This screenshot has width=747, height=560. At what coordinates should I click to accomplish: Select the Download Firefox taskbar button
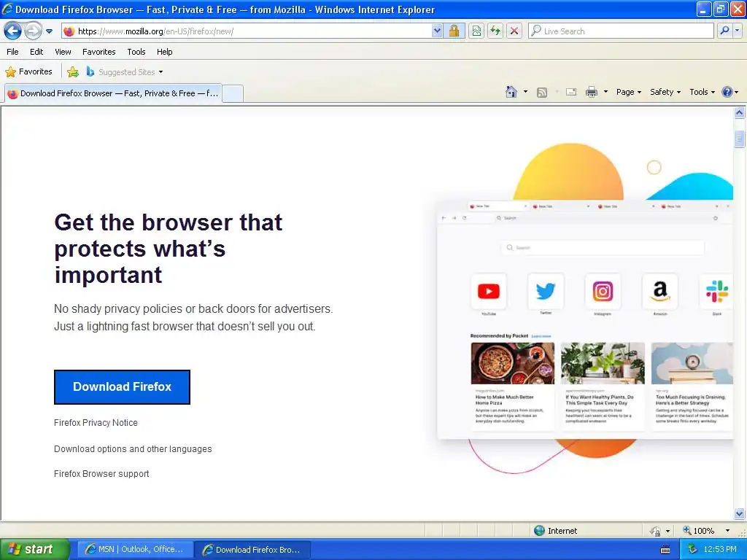click(252, 550)
